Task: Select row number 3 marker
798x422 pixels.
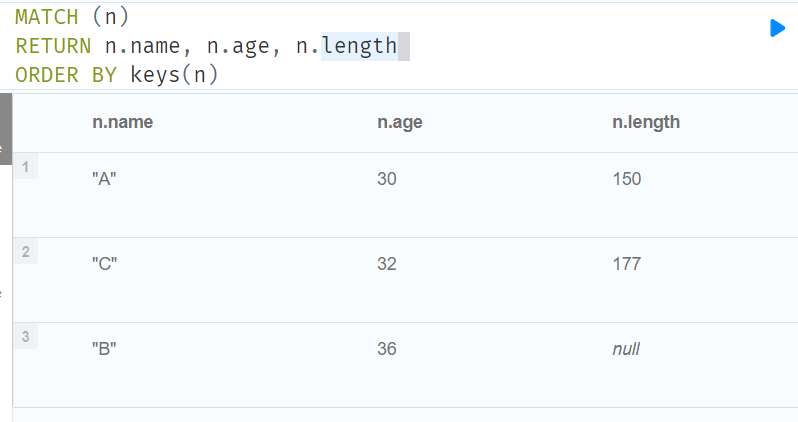Action: (26, 336)
